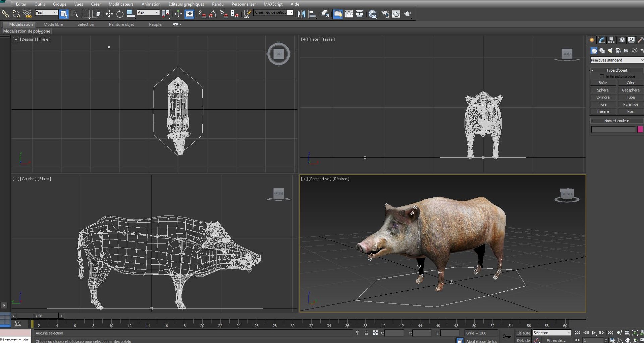Open the Material Editor icon
Screen dimensions: 644x343
(x=372, y=14)
